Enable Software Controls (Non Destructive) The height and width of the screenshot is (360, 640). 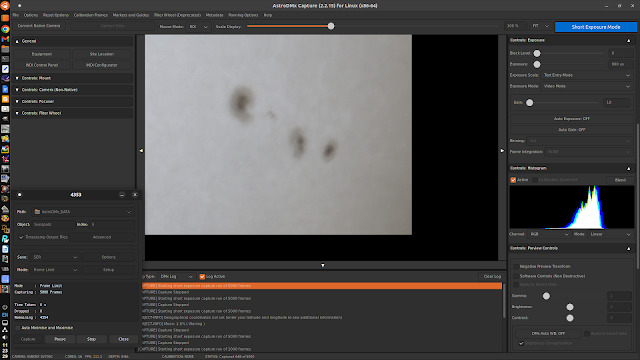pyautogui.click(x=516, y=276)
